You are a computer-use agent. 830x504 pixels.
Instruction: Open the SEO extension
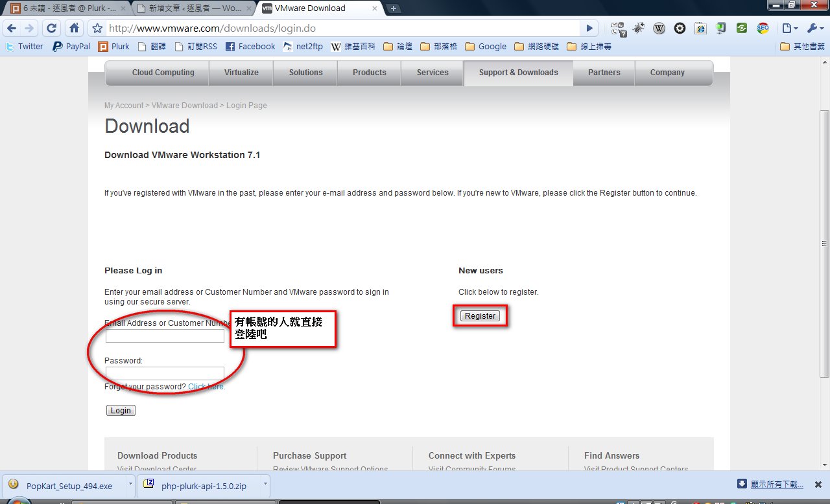pos(763,29)
